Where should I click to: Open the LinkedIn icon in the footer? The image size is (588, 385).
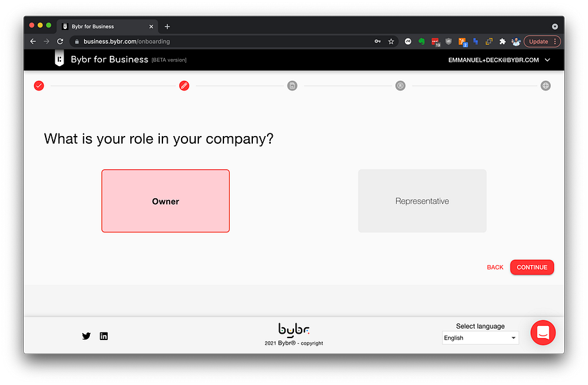tap(103, 336)
